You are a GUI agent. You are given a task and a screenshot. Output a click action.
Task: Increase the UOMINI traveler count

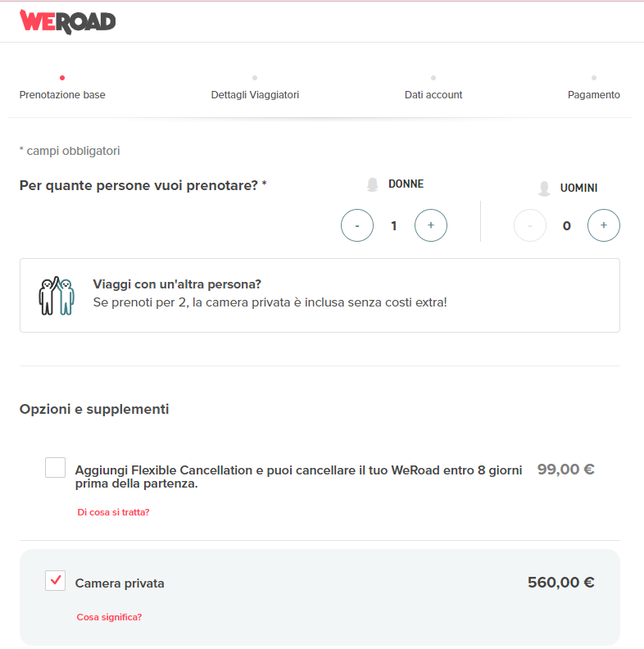tap(604, 225)
